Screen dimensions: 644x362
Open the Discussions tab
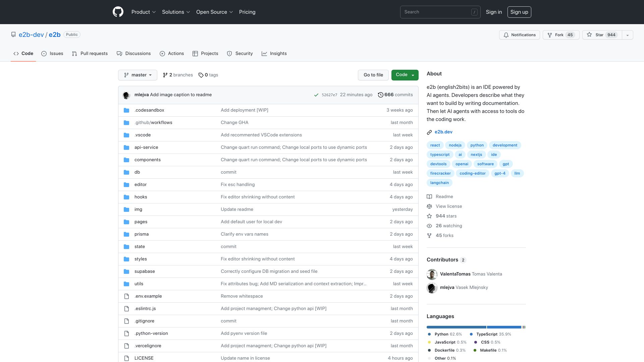(x=134, y=54)
